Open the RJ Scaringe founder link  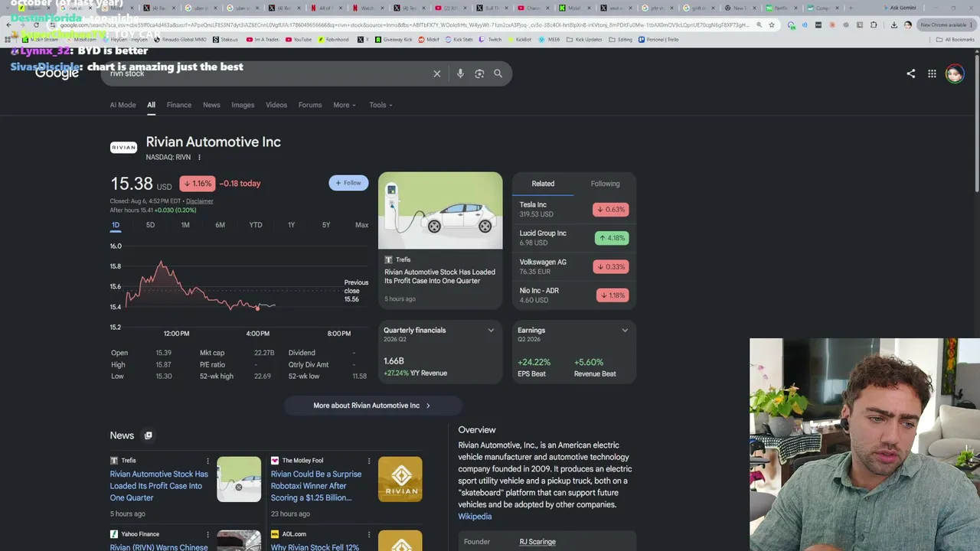click(537, 542)
